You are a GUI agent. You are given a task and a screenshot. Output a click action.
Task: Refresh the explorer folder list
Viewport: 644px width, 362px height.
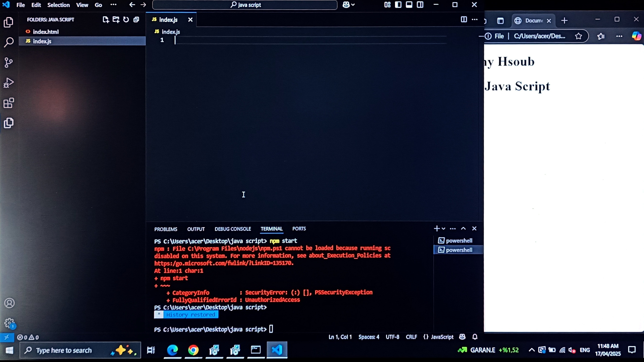tap(126, 20)
